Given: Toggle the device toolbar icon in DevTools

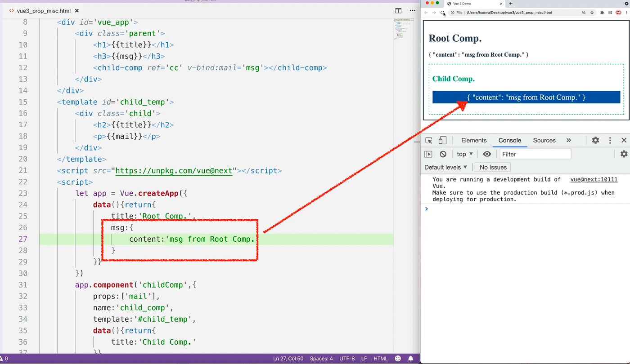Looking at the screenshot, I should coord(442,140).
